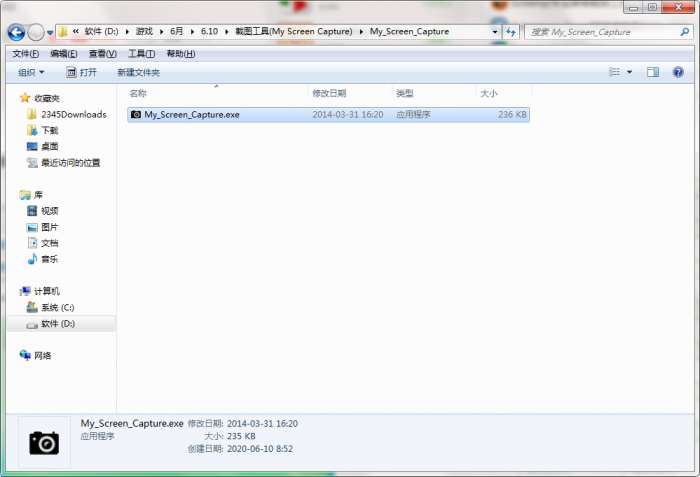Click the 2014-03-31 16:20 date in file row
Screen dimensions: 700x477
(348, 114)
